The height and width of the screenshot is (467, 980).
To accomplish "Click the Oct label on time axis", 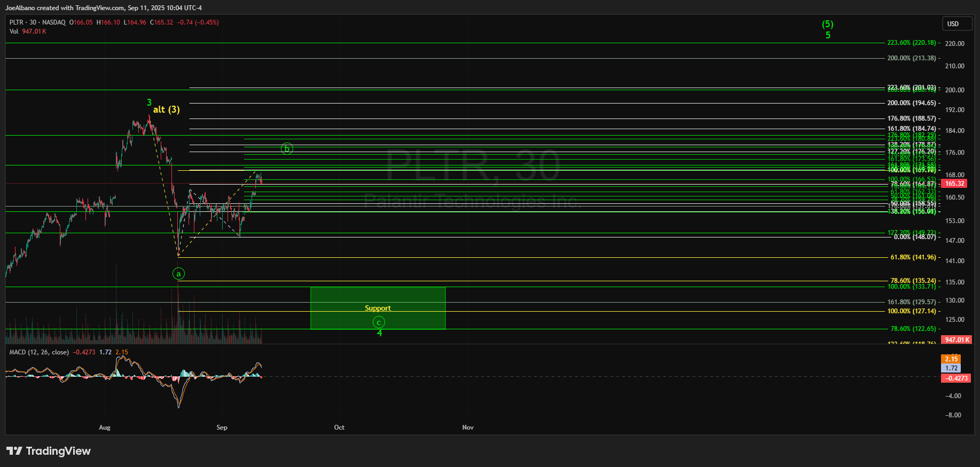I will (x=339, y=428).
